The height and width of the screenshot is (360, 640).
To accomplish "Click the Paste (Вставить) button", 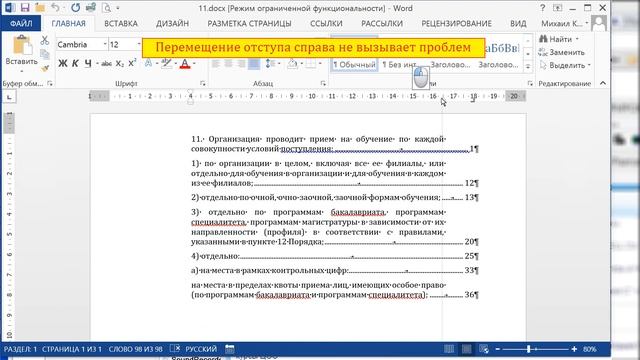I will coord(21,54).
